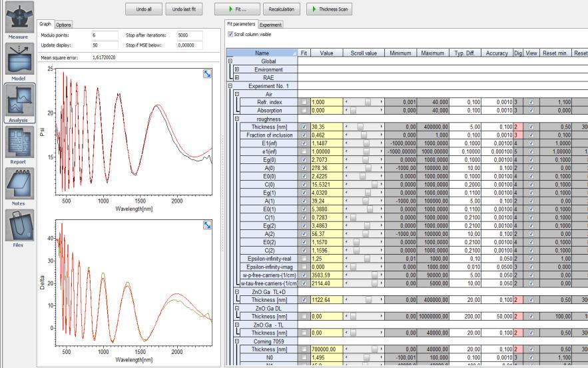Click Typ. Diff. cell of A(0) row
Screen dimensions: 588x368
coord(465,168)
